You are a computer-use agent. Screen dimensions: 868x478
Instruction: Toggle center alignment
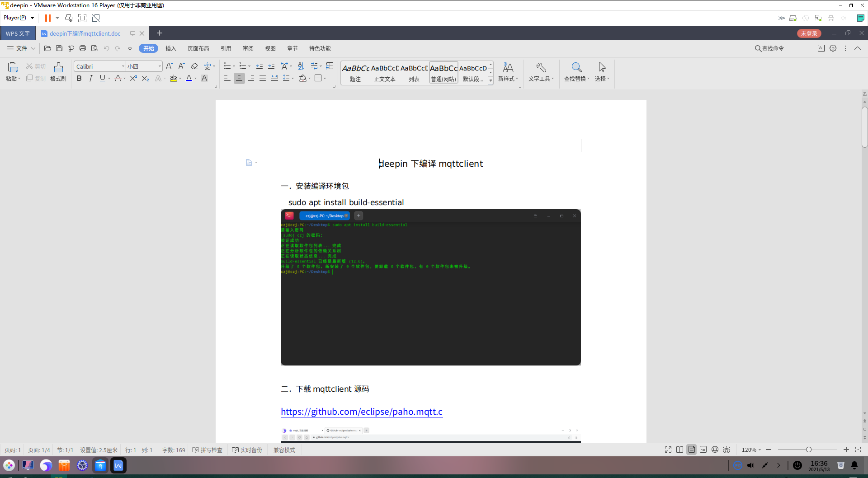click(239, 78)
